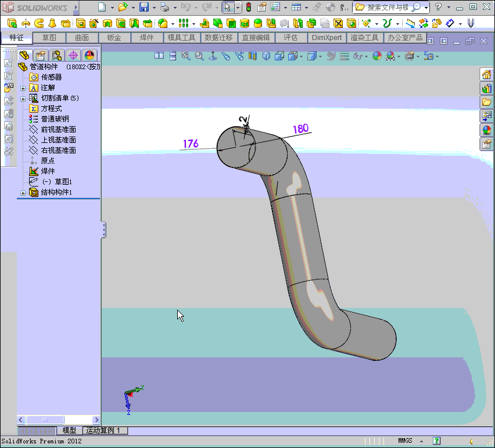Expand the 注解 tree node

23,88
